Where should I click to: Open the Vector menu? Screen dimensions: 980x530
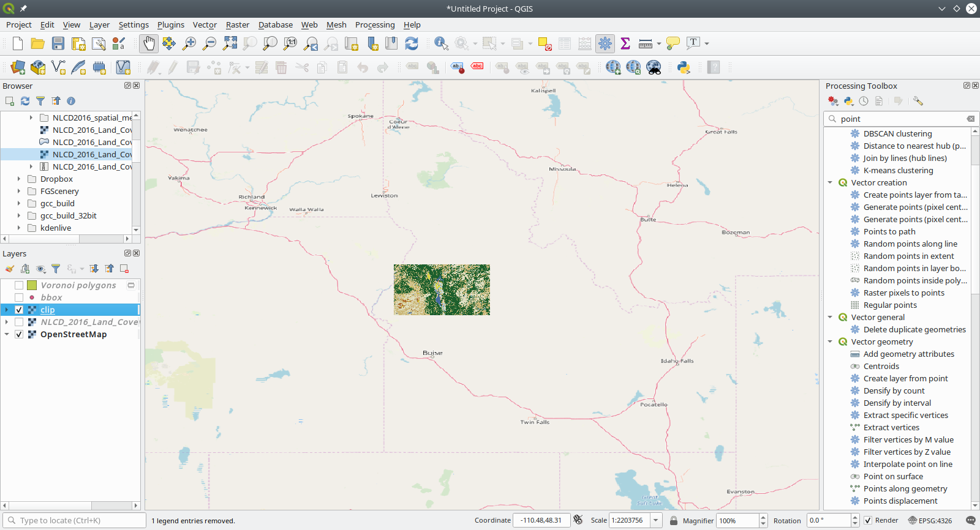coord(205,24)
